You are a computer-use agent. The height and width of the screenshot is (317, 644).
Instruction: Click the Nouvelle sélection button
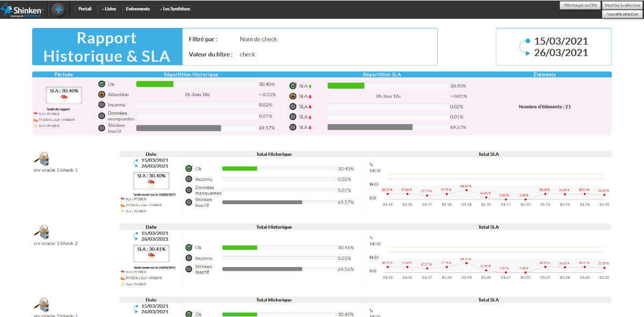click(x=622, y=15)
